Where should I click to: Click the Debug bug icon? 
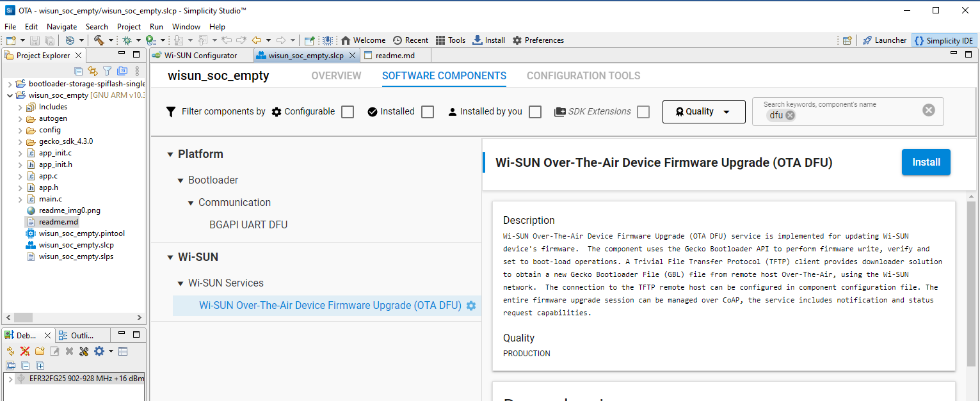(x=127, y=40)
